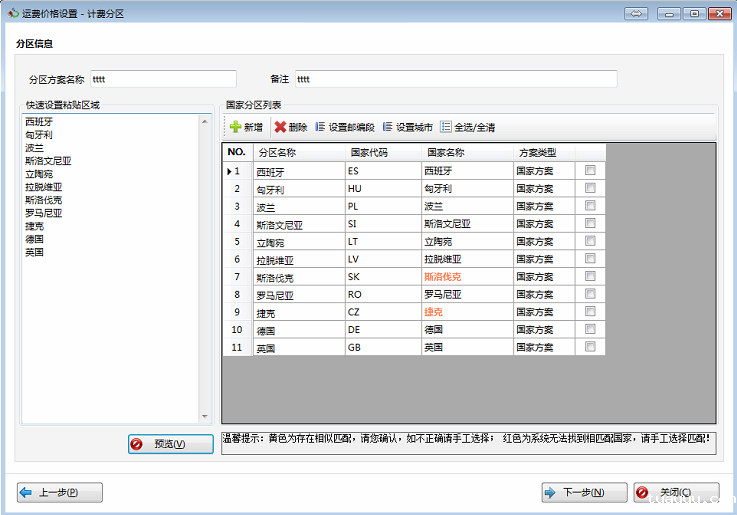
Task: Click the green plus 新增 icon
Action: [x=235, y=127]
